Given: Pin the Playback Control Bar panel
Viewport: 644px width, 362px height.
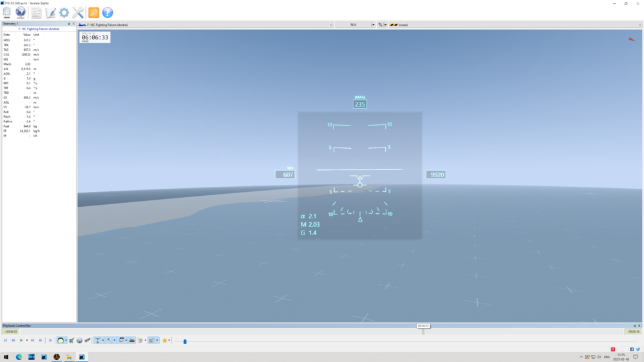Looking at the screenshot, I should (x=634, y=326).
